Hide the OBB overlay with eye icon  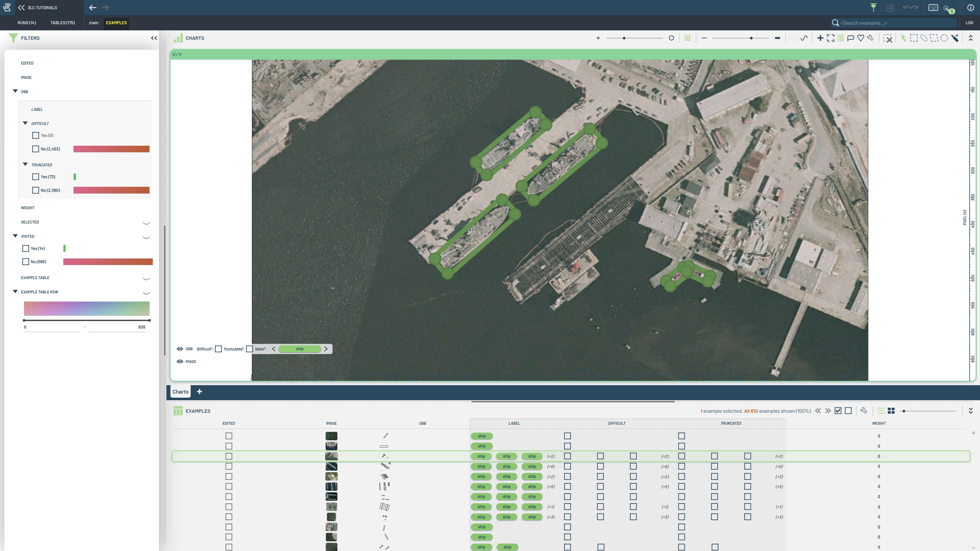(180, 349)
